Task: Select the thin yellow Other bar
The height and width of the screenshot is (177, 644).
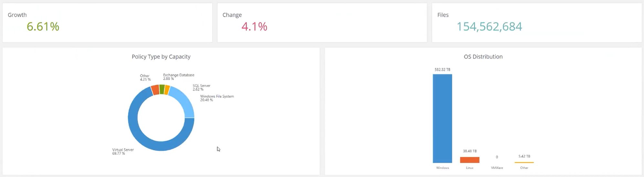Action: click(x=524, y=162)
